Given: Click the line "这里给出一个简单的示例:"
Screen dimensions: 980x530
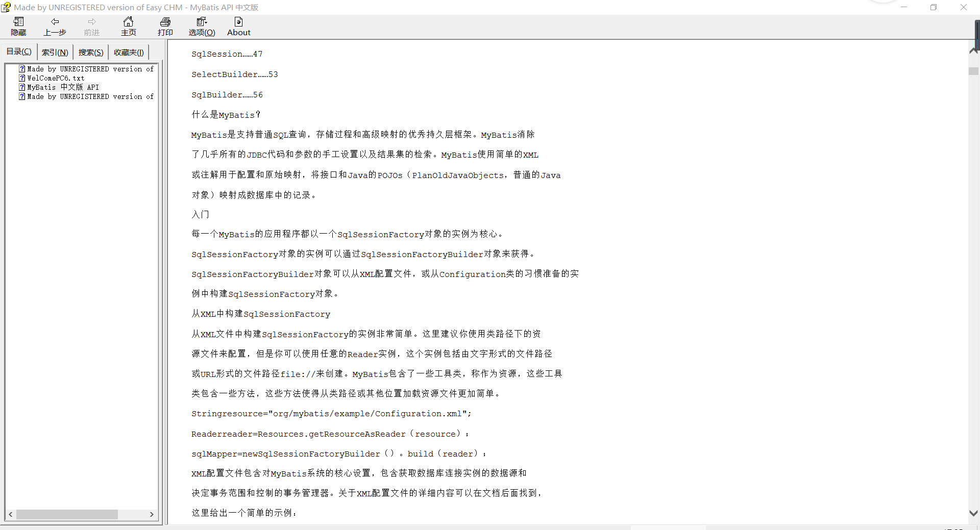Looking at the screenshot, I should (x=244, y=513).
